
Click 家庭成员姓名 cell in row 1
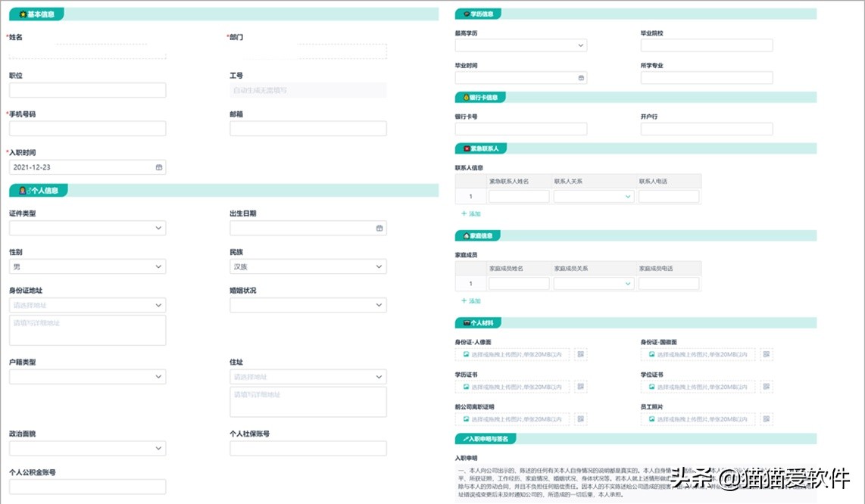tap(519, 284)
